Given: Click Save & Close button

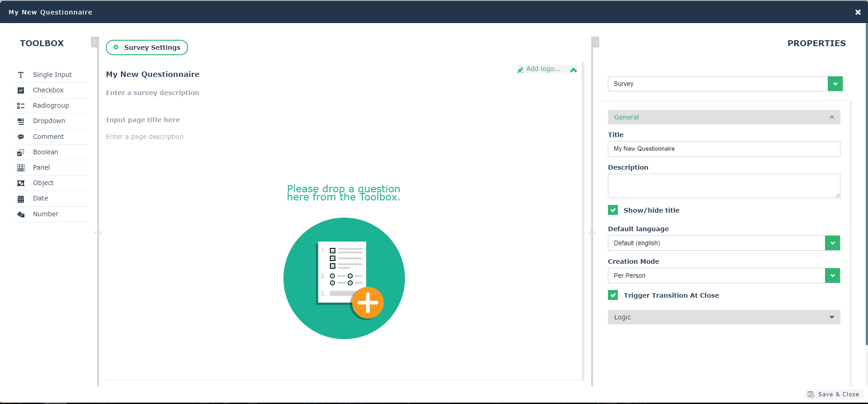Looking at the screenshot, I should tap(834, 394).
